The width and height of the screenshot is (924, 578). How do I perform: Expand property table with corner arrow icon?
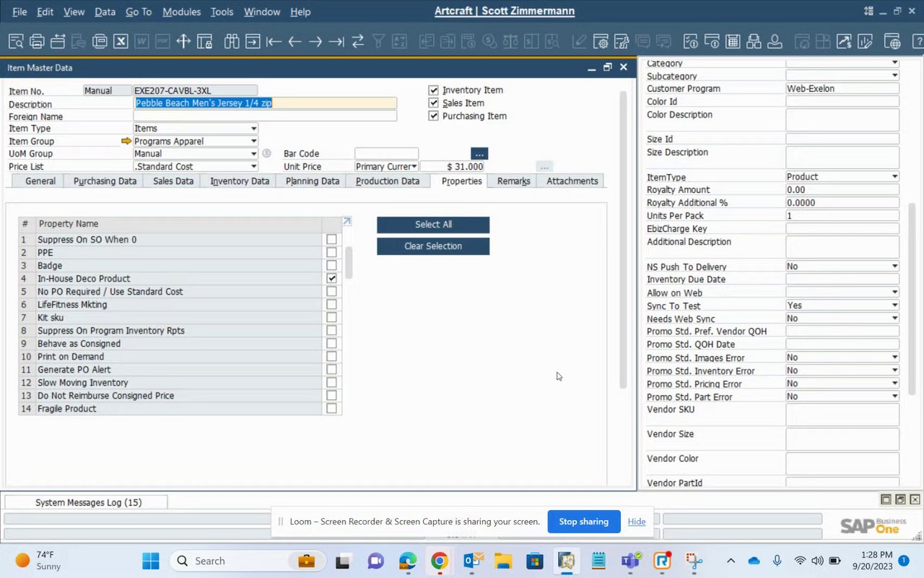point(346,222)
